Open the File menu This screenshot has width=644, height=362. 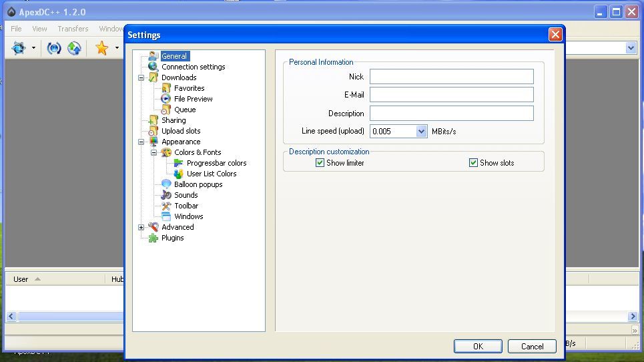16,29
